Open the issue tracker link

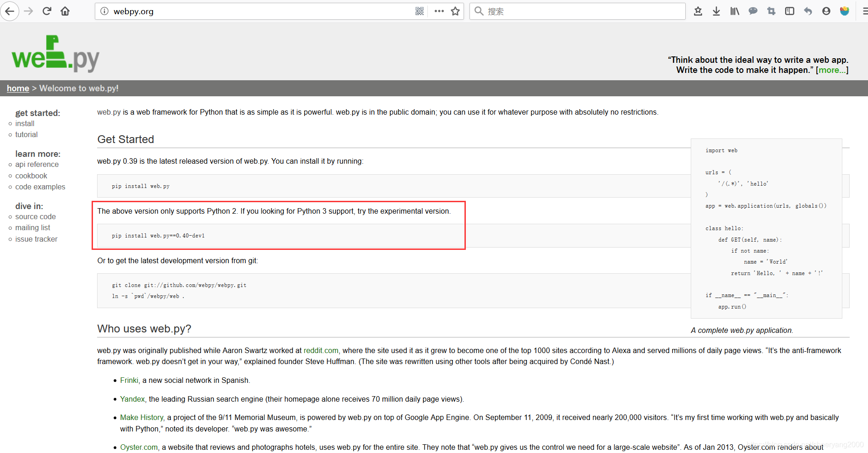point(37,239)
